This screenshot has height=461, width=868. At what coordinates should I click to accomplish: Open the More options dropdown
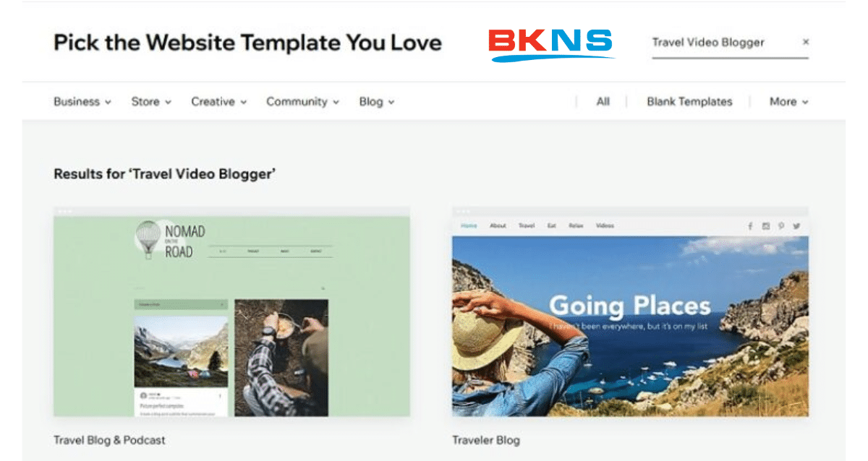789,102
